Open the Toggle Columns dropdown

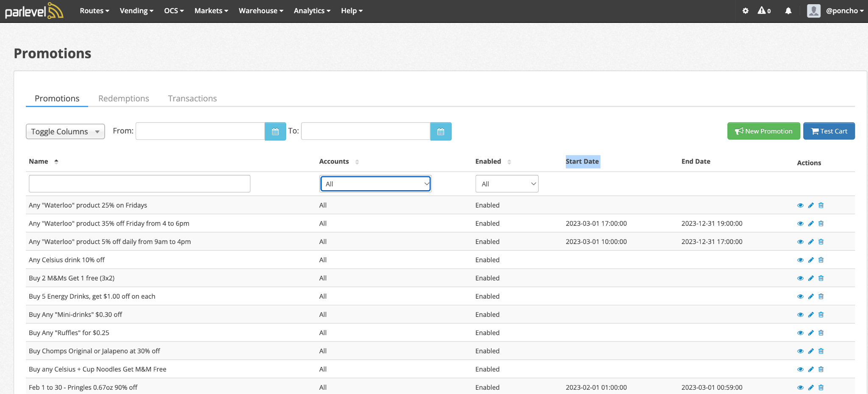pyautogui.click(x=65, y=131)
